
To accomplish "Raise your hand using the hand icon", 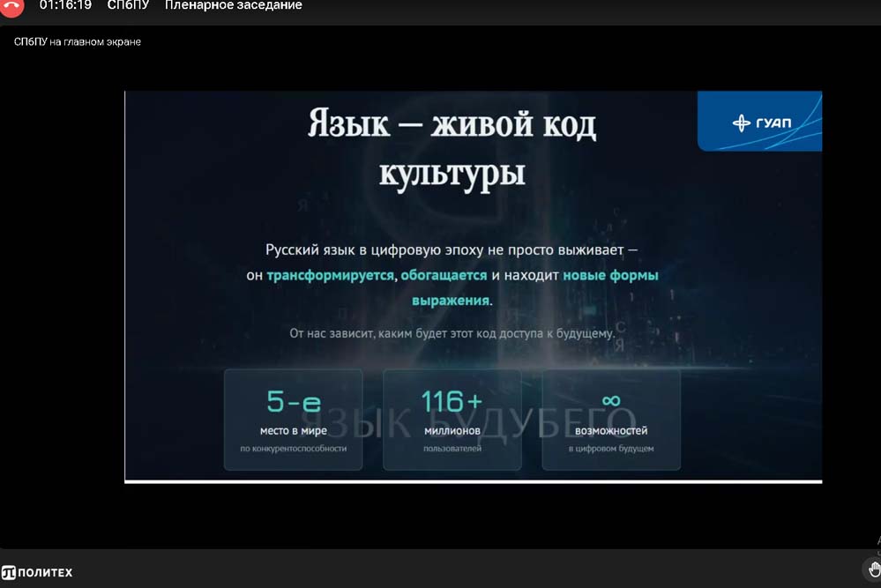I will [x=873, y=568].
